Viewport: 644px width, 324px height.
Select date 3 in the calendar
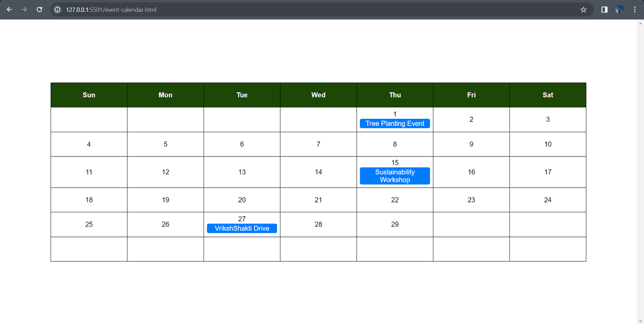(x=548, y=119)
